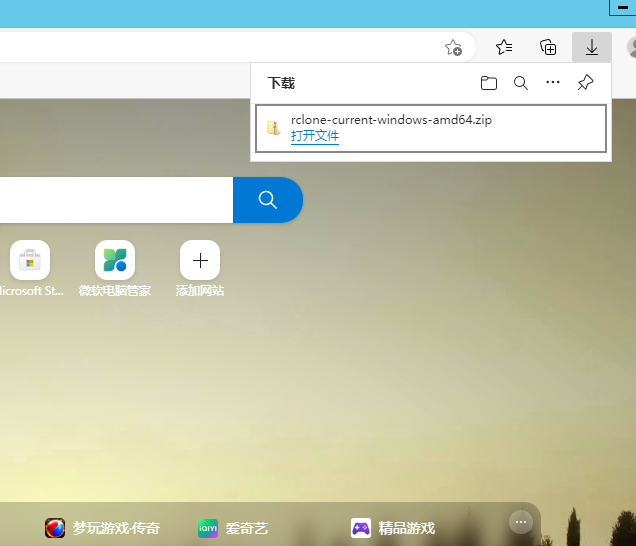Open the 精品游戏 bottom link
This screenshot has width=636, height=546.
point(393,528)
